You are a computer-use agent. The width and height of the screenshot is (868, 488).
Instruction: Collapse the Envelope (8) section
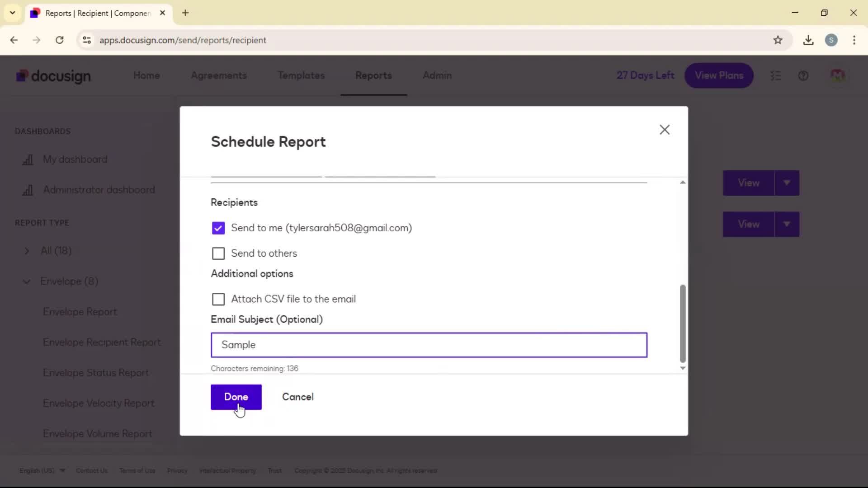(x=27, y=282)
